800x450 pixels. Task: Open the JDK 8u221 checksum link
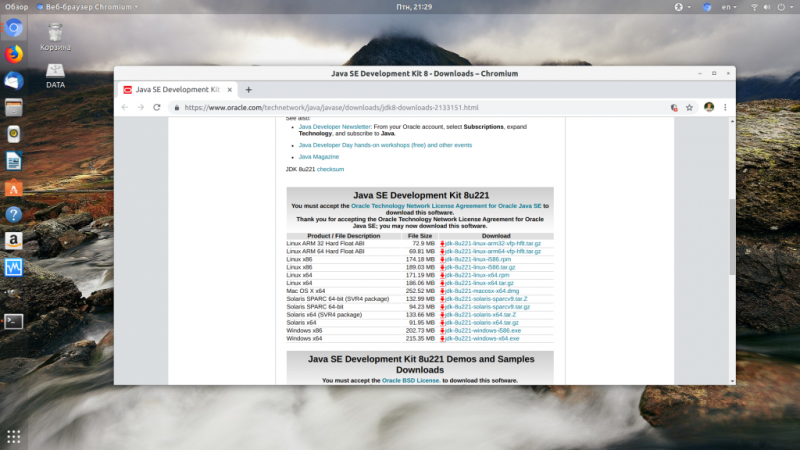click(x=330, y=169)
